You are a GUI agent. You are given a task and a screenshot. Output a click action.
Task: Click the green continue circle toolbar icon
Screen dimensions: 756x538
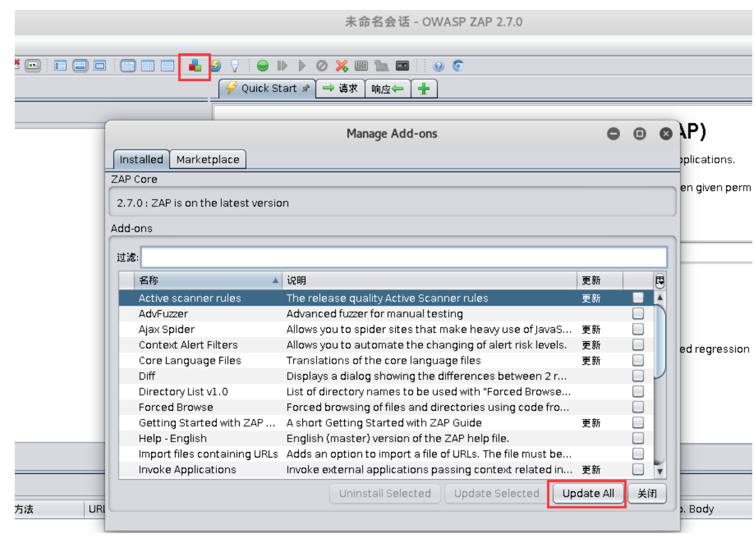(x=262, y=66)
